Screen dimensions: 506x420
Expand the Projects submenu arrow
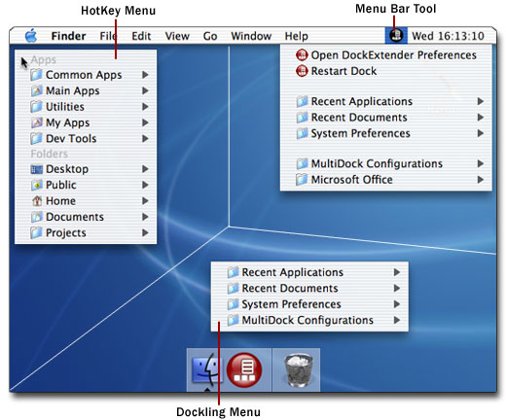click(x=145, y=232)
